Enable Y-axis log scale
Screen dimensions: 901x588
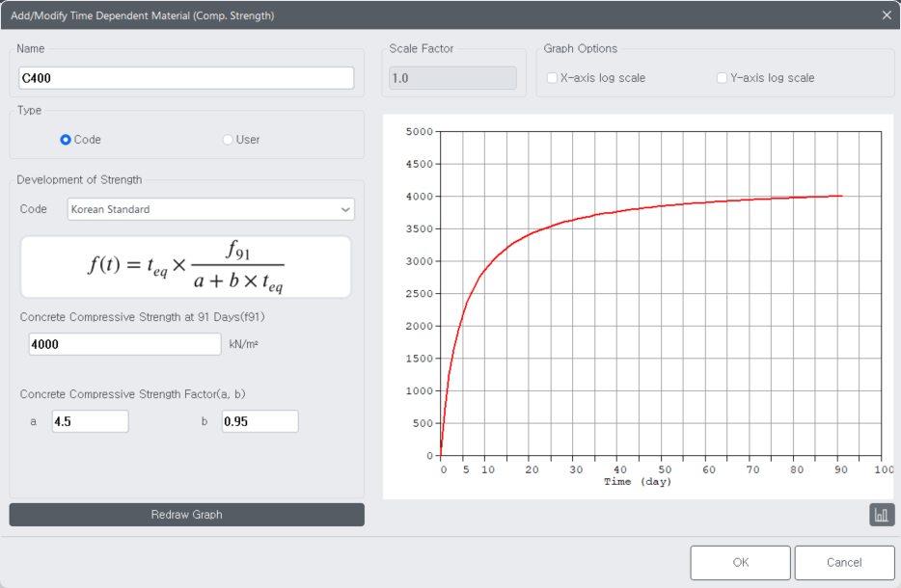[x=720, y=77]
